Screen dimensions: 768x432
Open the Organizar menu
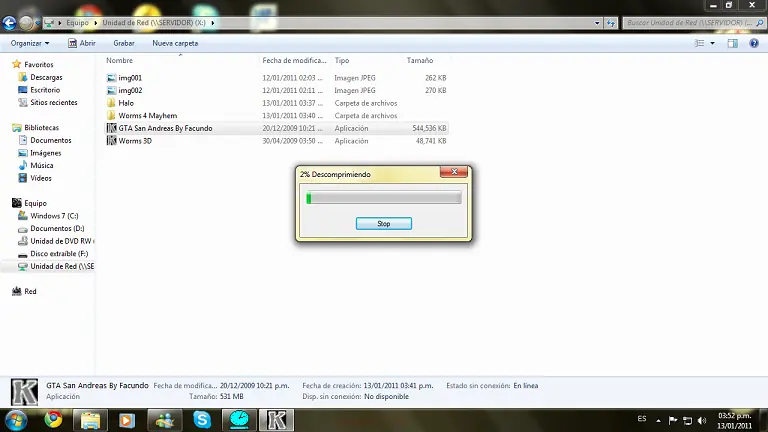[30, 43]
